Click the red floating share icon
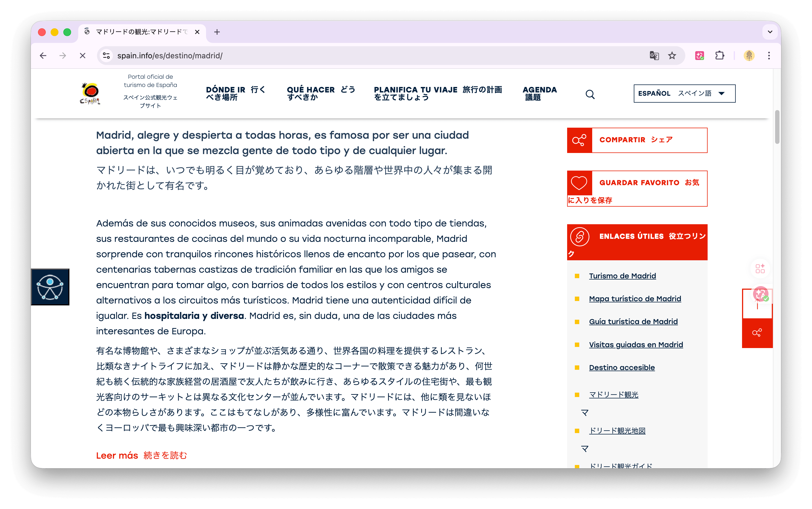This screenshot has width=812, height=509. pos(757,333)
